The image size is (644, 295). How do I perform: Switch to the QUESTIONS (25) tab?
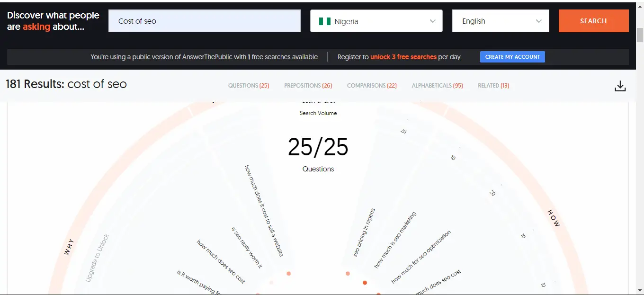click(249, 86)
